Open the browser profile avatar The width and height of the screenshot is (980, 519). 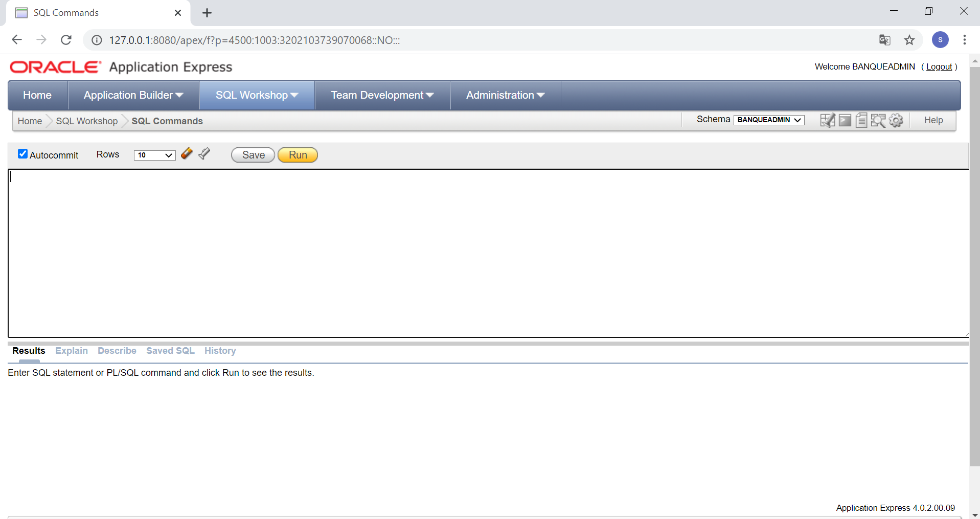click(x=940, y=40)
